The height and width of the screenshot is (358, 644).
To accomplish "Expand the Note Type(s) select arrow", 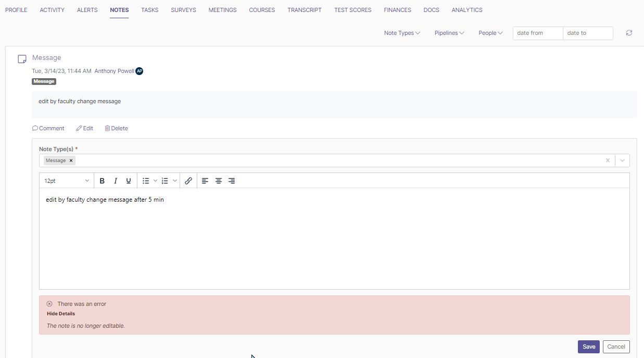I will pyautogui.click(x=622, y=161).
